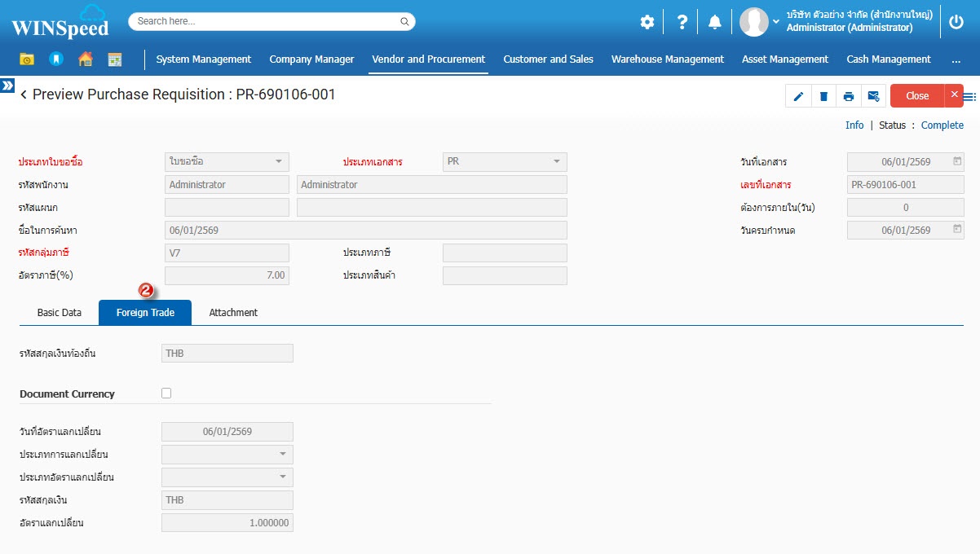980x554 pixels.
Task: Click the Search here input box
Action: (x=267, y=21)
